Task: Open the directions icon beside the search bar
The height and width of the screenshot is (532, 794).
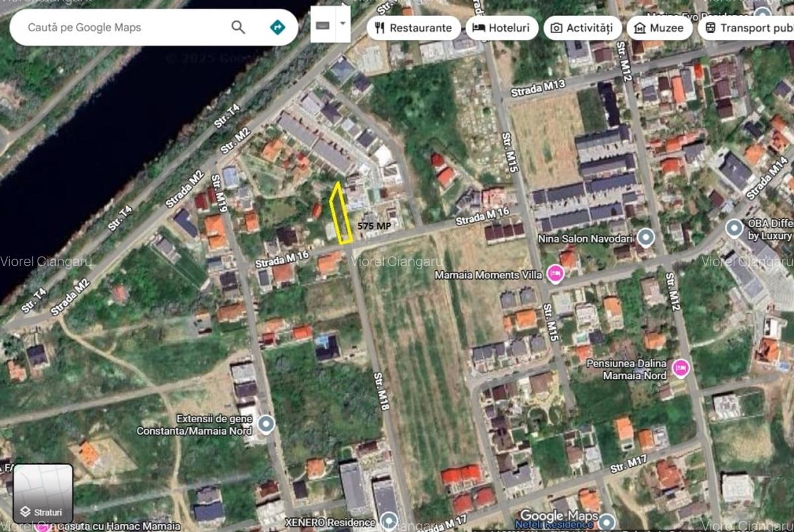Action: [277, 27]
